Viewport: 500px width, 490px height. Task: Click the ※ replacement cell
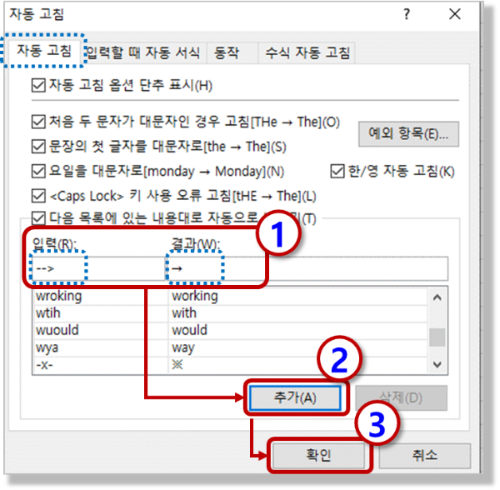pos(298,365)
